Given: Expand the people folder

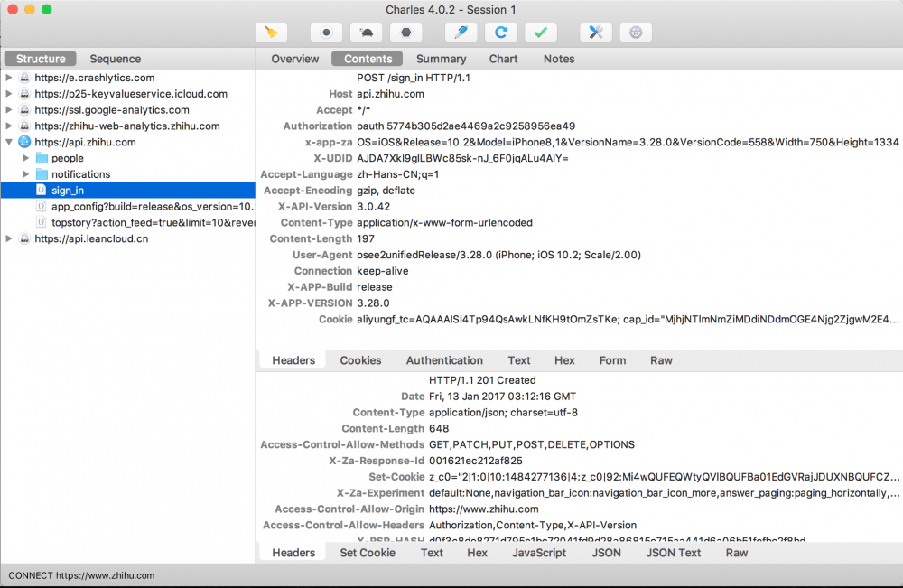Looking at the screenshot, I should tap(25, 159).
